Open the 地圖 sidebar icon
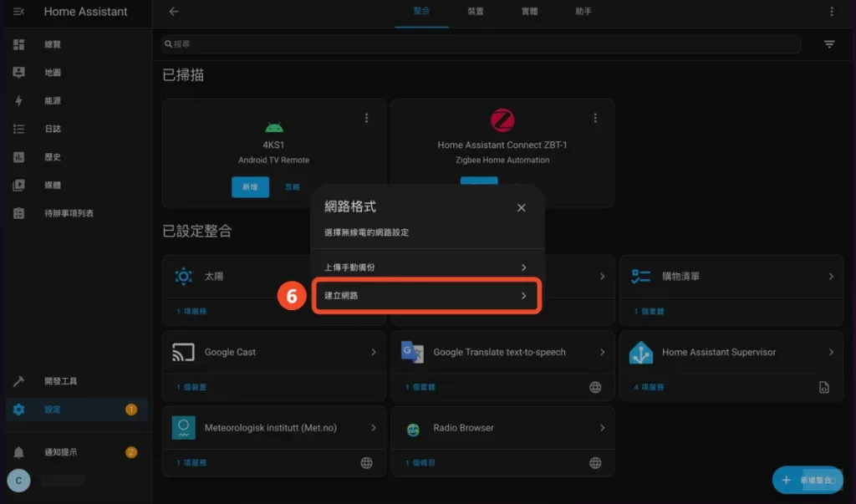The image size is (856, 504). pyautogui.click(x=18, y=72)
